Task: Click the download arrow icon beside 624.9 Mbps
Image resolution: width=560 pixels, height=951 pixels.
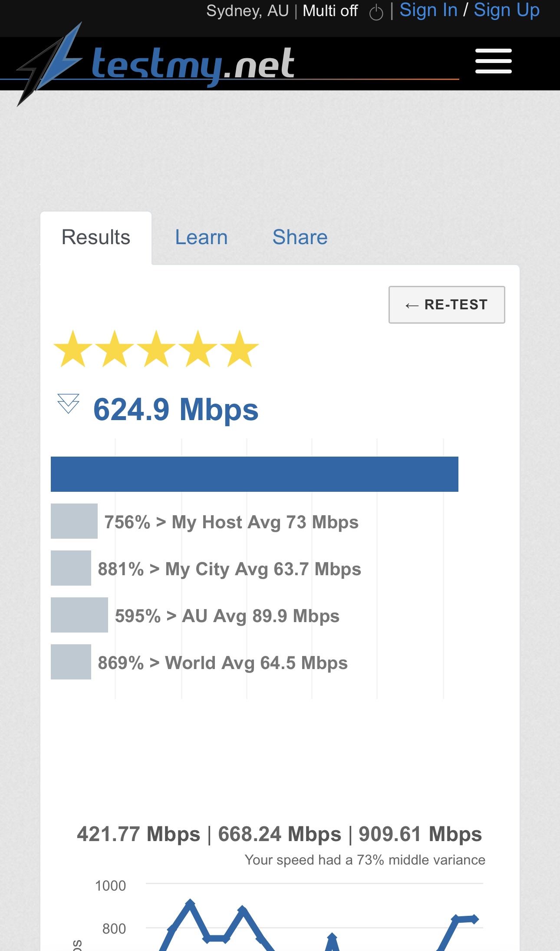Action: coord(68,404)
